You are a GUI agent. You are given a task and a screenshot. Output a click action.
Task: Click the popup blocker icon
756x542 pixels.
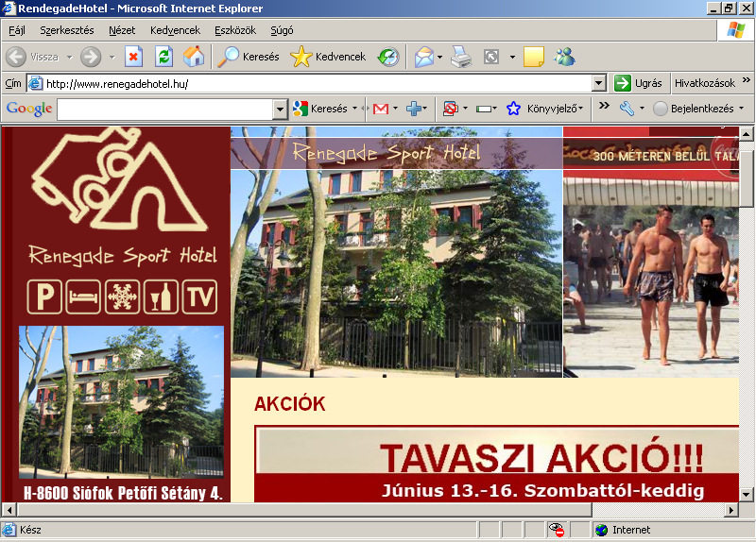[451, 109]
